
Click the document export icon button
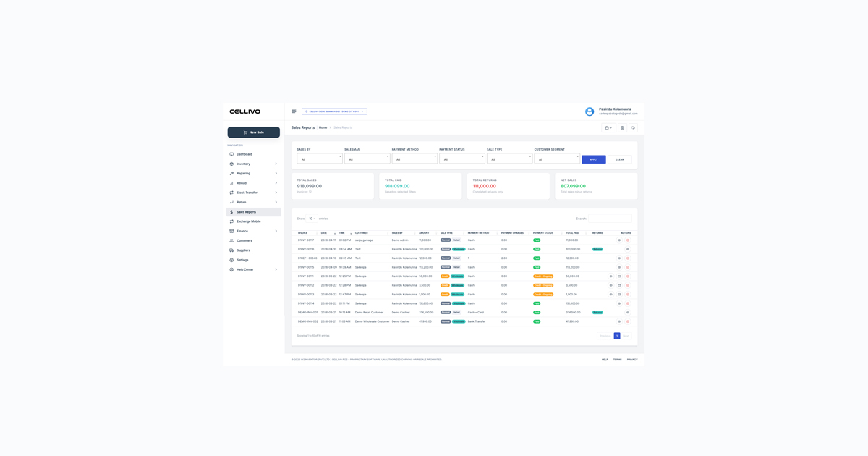(622, 128)
